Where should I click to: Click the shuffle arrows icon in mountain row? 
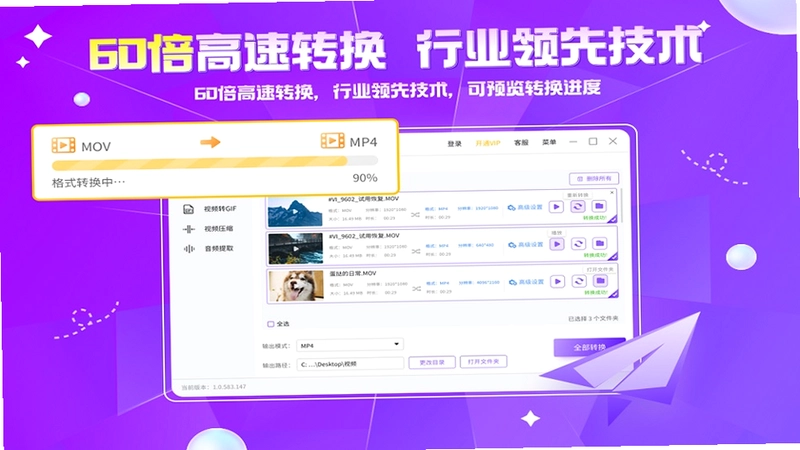tap(415, 215)
